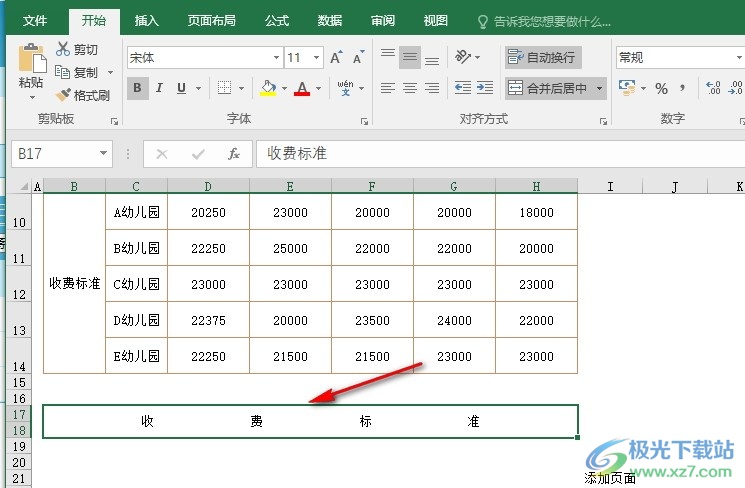Screen dimensions: 745x488
Task: Open the 对齐方式 alignment dialog launcher
Action: [x=603, y=122]
